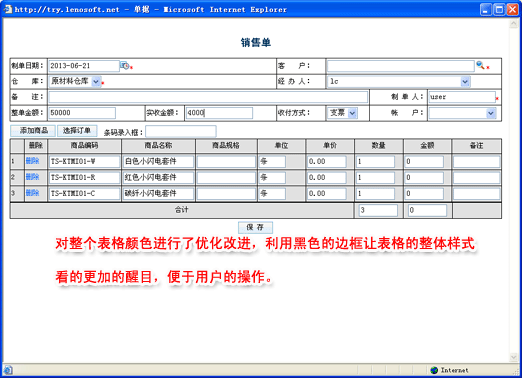Click the 条码录入框 barcode input field
522x378 pixels.
(181, 132)
